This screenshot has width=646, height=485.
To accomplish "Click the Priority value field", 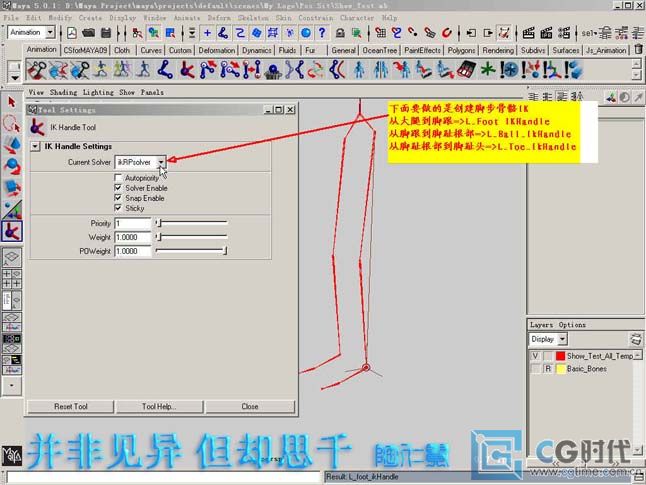I will click(133, 223).
